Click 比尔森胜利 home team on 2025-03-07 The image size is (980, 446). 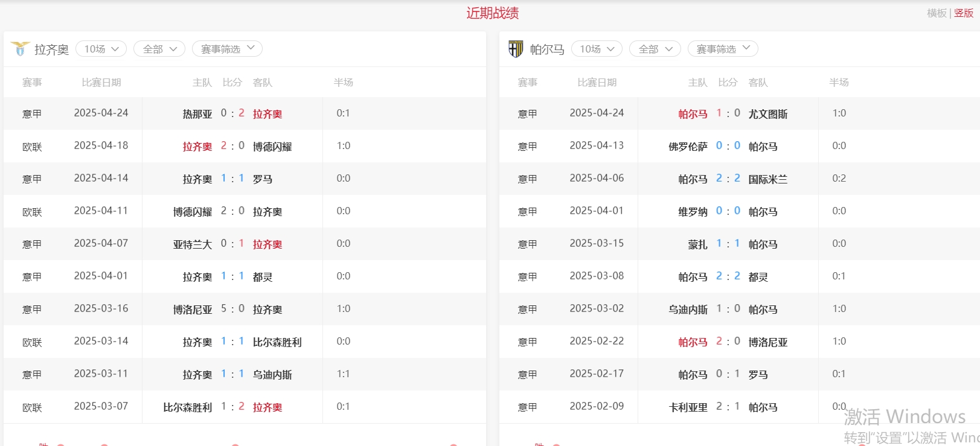tap(187, 407)
